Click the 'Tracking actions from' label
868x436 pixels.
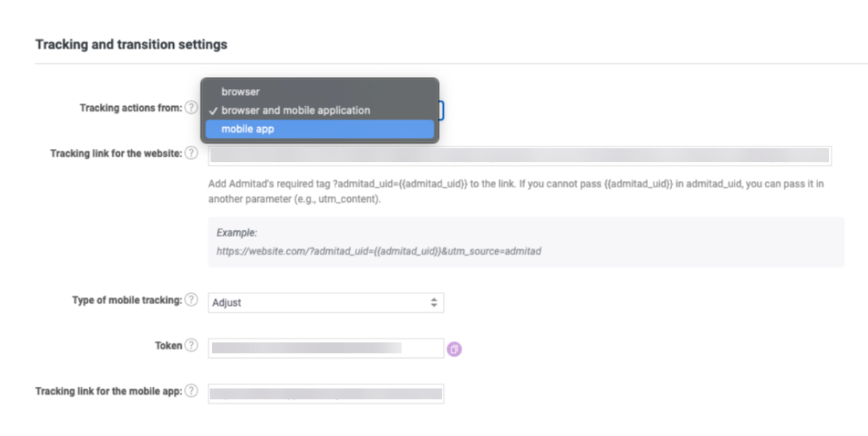130,108
